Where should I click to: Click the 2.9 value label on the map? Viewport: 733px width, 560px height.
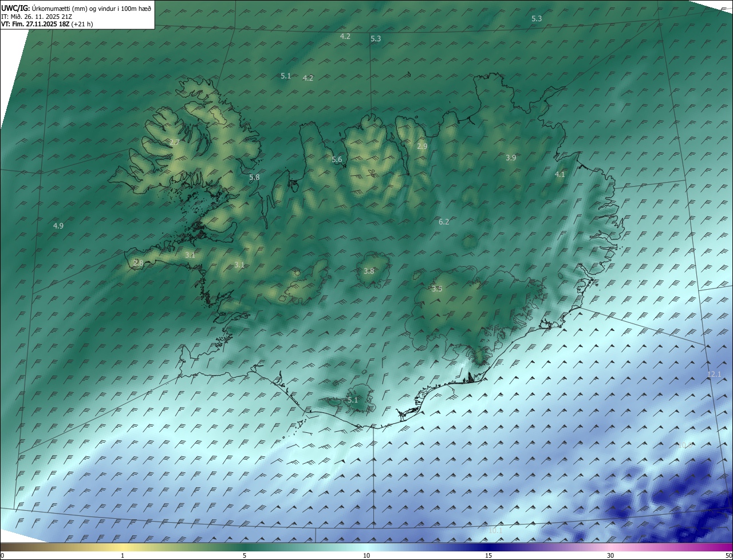pos(422,147)
